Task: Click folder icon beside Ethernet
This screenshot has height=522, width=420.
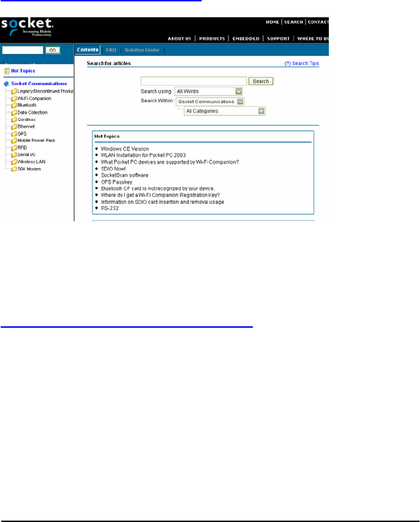Action: 14,127
